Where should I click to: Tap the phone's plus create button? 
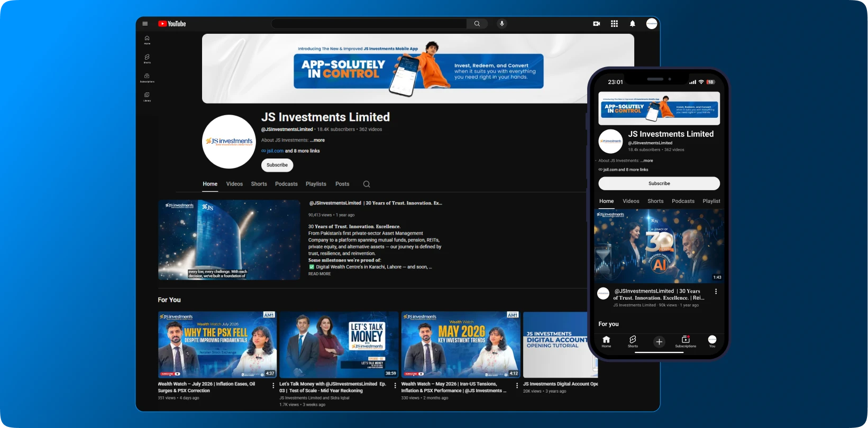pos(659,342)
